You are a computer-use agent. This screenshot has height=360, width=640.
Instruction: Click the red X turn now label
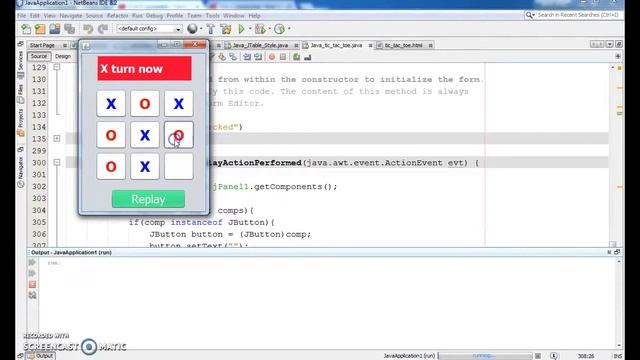pos(144,68)
